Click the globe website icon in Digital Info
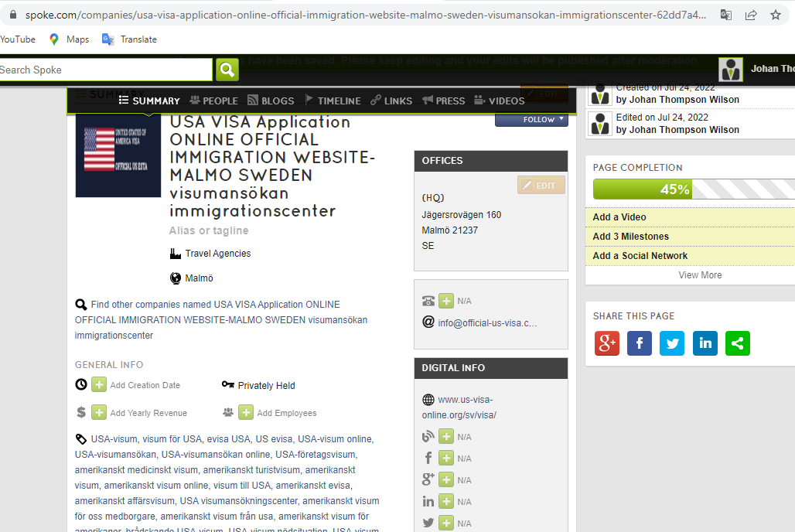The height and width of the screenshot is (532, 795). pyautogui.click(x=428, y=400)
